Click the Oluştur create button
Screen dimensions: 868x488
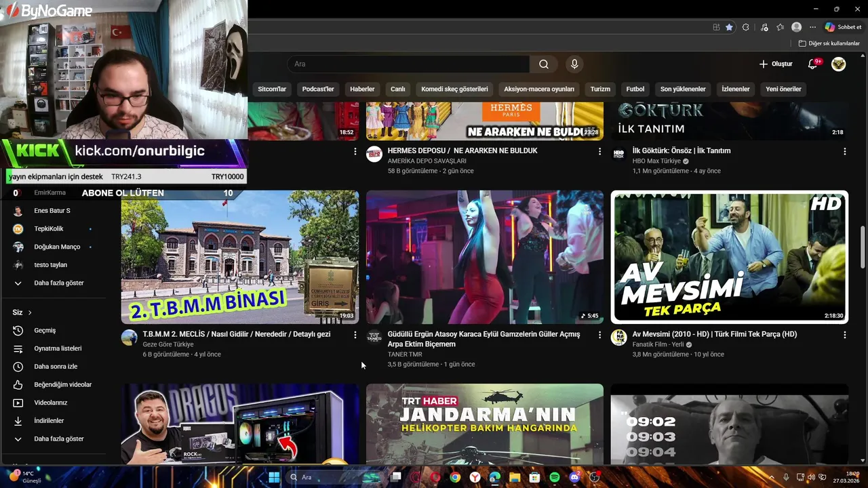point(776,64)
